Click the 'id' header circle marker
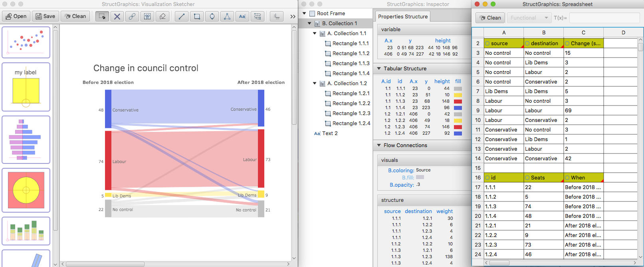This screenshot has width=644, height=267. [x=487, y=177]
